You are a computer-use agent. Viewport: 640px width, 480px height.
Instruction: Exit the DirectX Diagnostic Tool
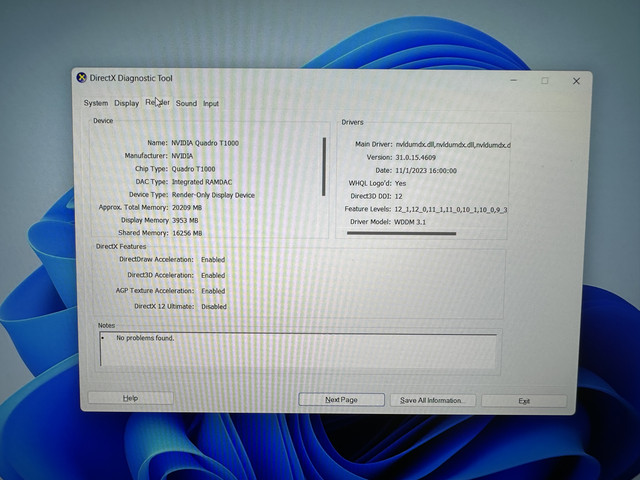[524, 401]
